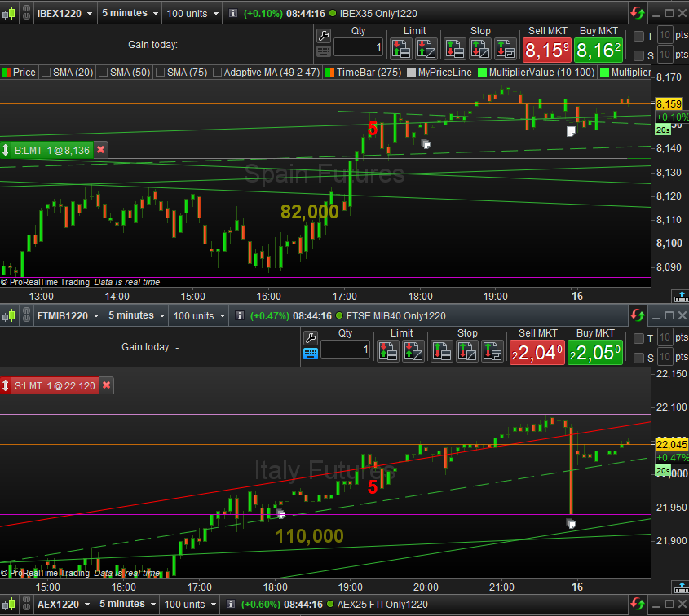Screen dimensions: 689x616
Task: Click Buy MKT 8,162 button
Action: coord(598,50)
